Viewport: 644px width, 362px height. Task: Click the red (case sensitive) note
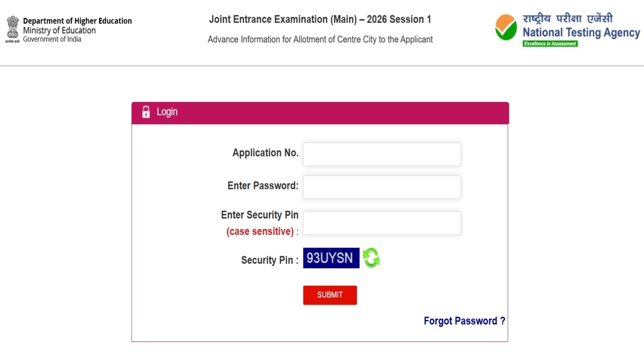[260, 232]
